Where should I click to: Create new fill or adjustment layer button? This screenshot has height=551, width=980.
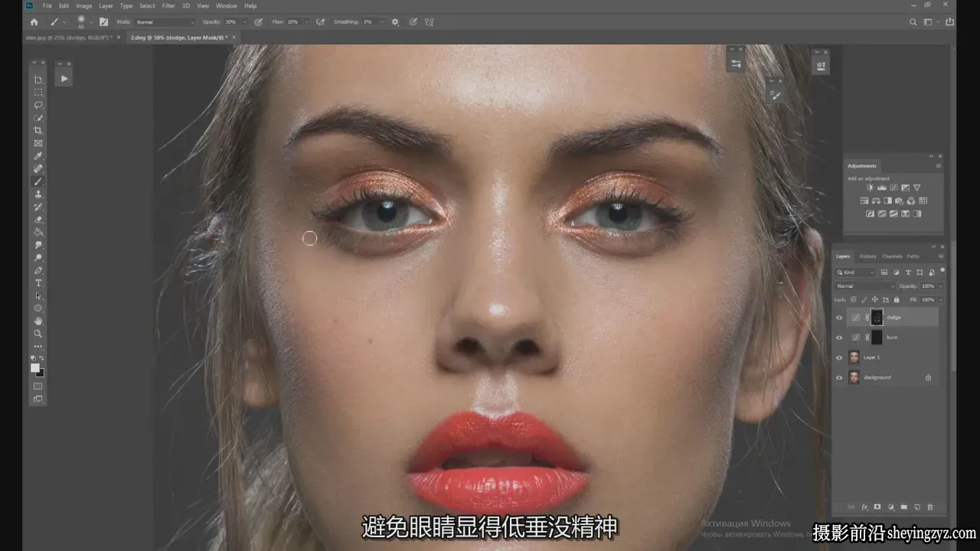tap(891, 507)
